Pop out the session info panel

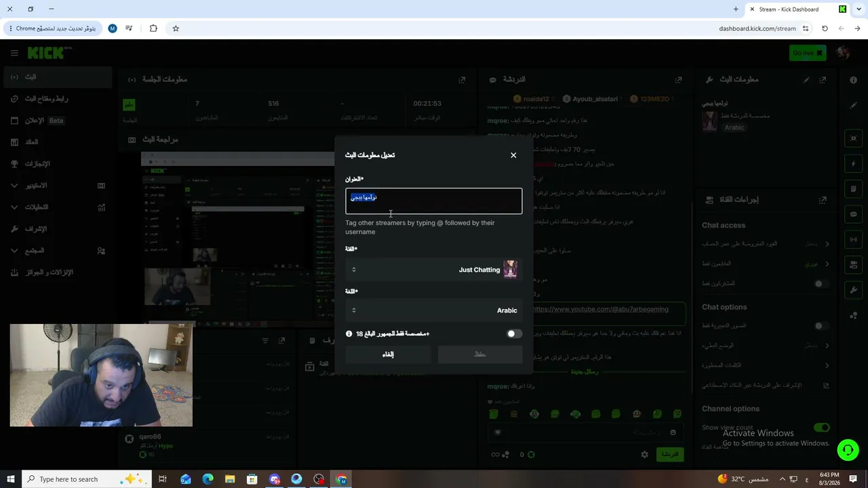[462, 79]
